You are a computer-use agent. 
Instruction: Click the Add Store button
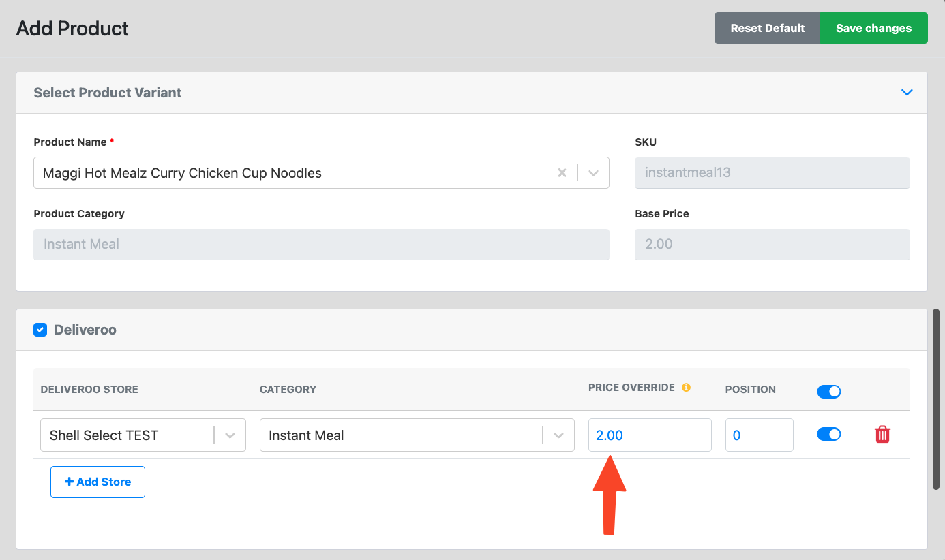tap(97, 482)
